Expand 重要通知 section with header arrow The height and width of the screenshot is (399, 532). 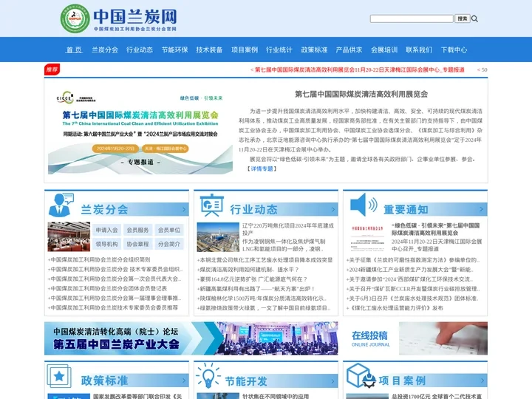tap(481, 209)
